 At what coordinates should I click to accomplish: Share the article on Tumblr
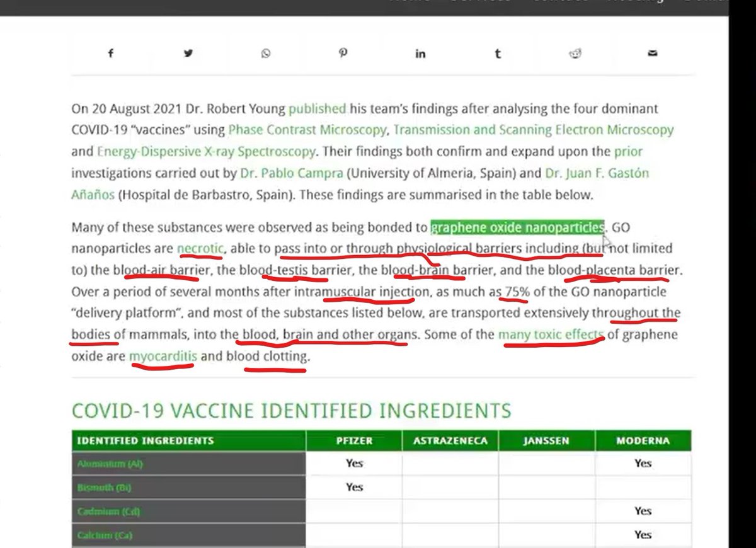click(498, 54)
